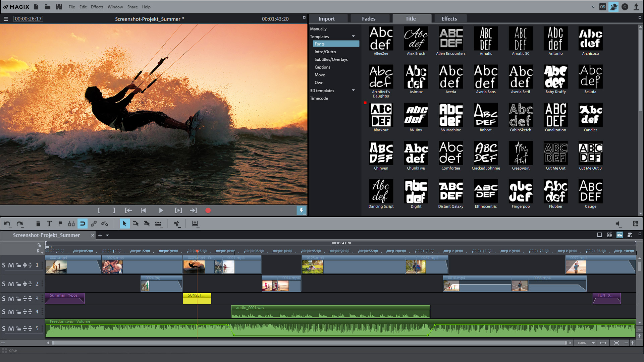Click the Record button in transport
The image size is (644, 362).
208,210
